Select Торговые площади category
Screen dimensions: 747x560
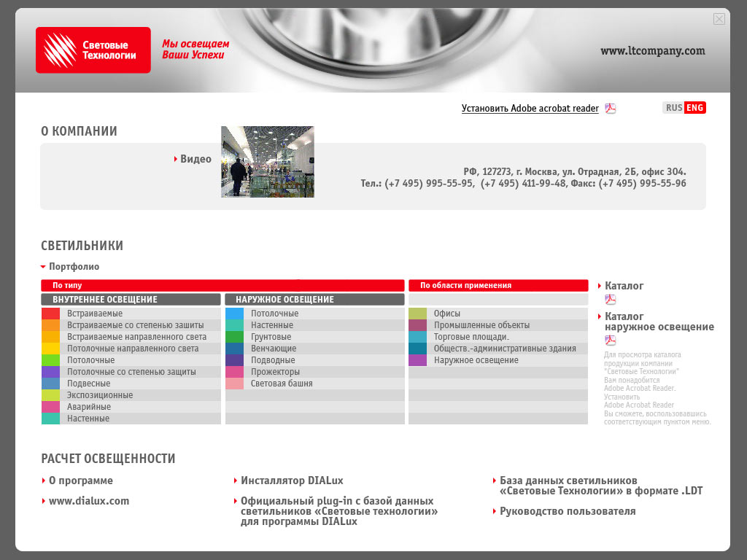471,337
